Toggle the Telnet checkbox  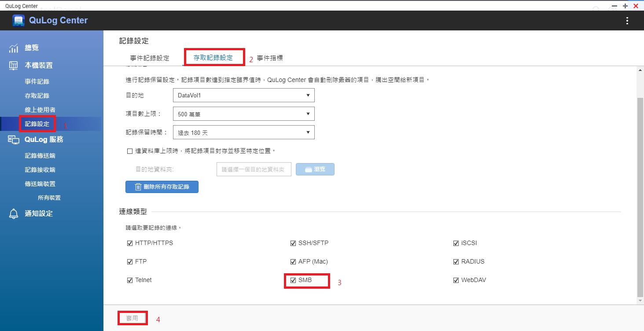130,280
